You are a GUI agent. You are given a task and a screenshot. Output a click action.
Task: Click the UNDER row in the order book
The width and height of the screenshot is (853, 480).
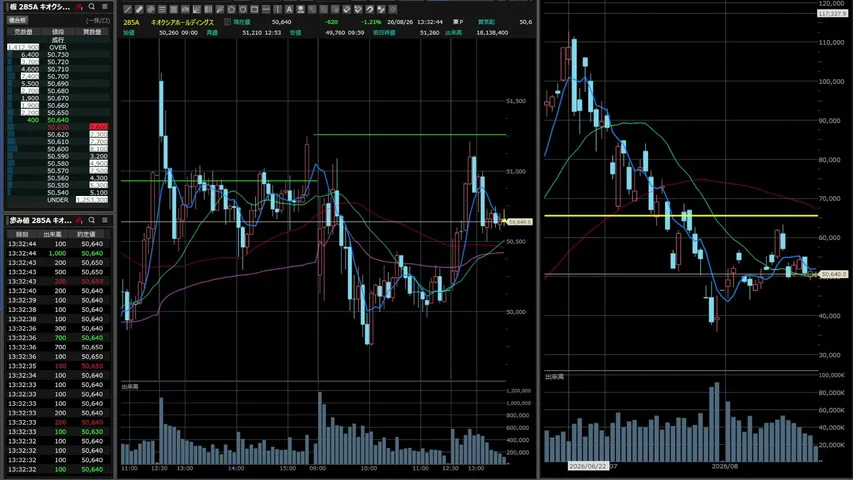tap(58, 200)
